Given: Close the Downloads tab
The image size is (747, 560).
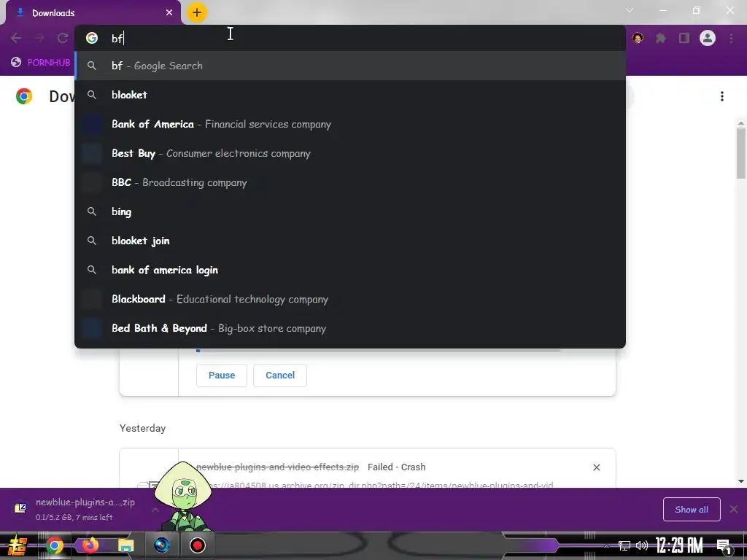Looking at the screenshot, I should (x=169, y=13).
